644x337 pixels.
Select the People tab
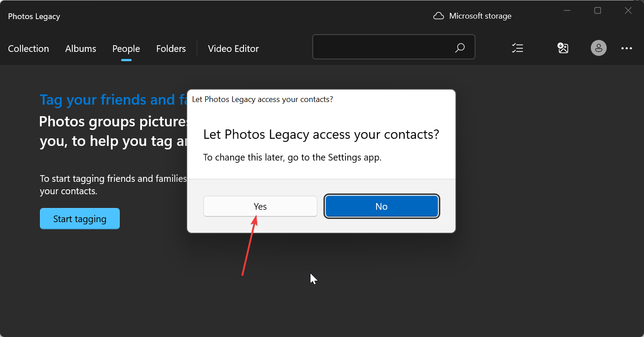pos(126,49)
